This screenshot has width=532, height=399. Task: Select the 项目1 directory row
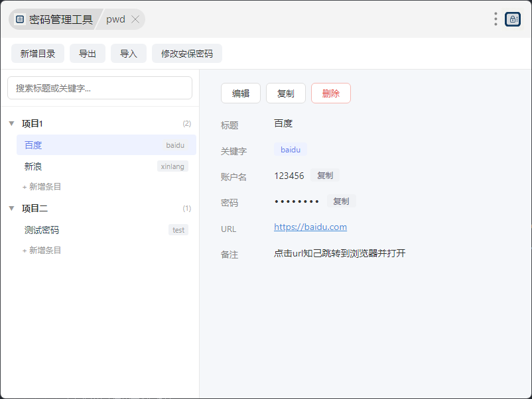pyautogui.click(x=100, y=123)
